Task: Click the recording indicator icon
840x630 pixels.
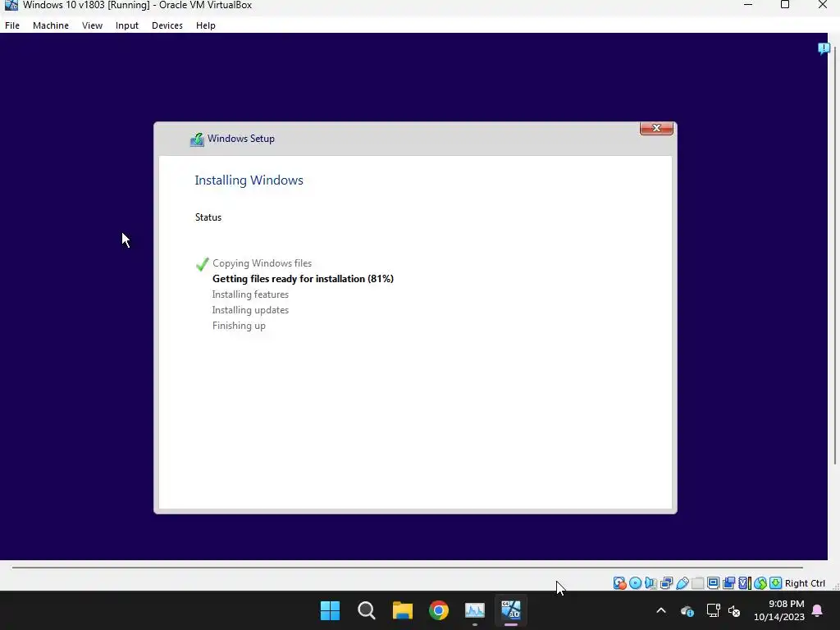Action: 729,583
